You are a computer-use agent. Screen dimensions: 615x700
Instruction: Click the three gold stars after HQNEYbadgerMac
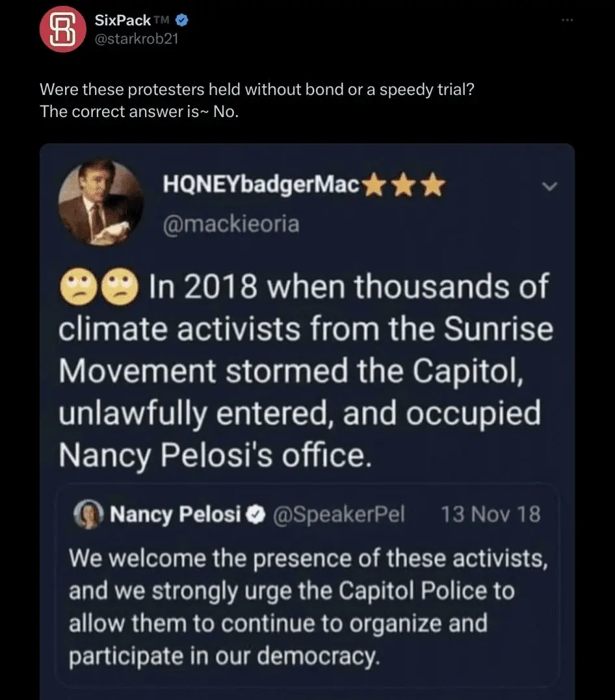pos(404,187)
